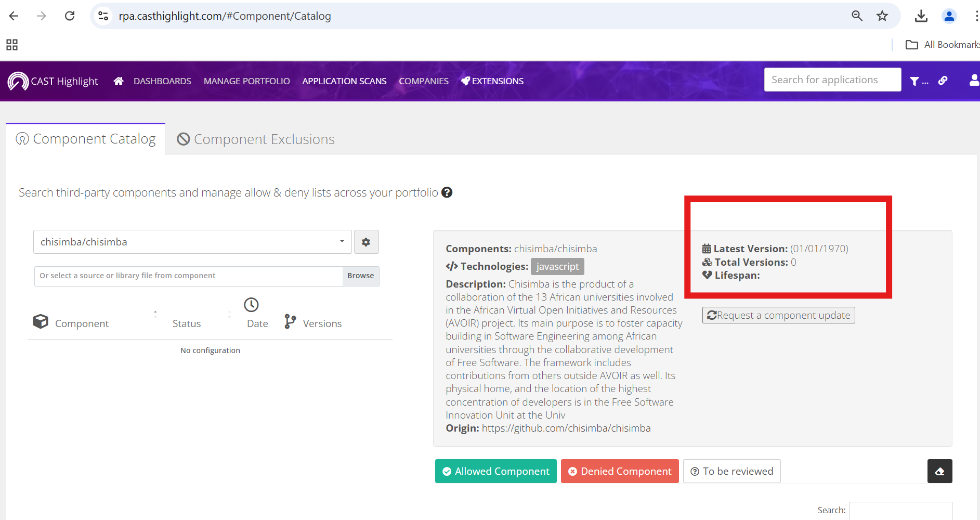980x520 pixels.
Task: Click the source or library file field
Action: pyautogui.click(x=188, y=276)
